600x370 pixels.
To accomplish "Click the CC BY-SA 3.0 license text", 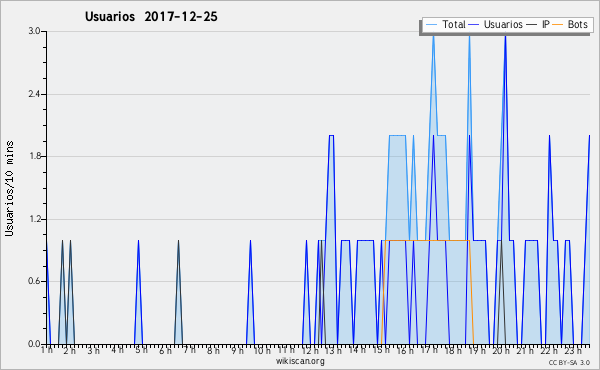I will click(569, 362).
